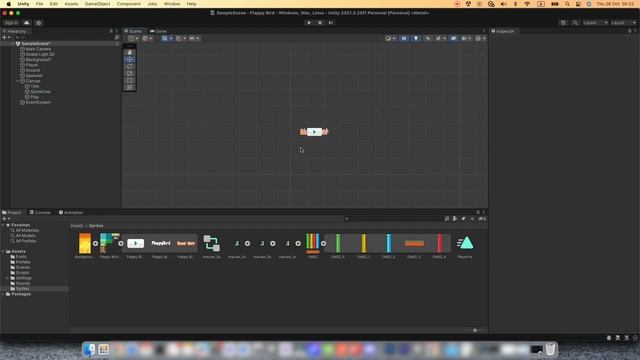
Task: Toggle scene lighting bulb button
Action: (x=416, y=38)
